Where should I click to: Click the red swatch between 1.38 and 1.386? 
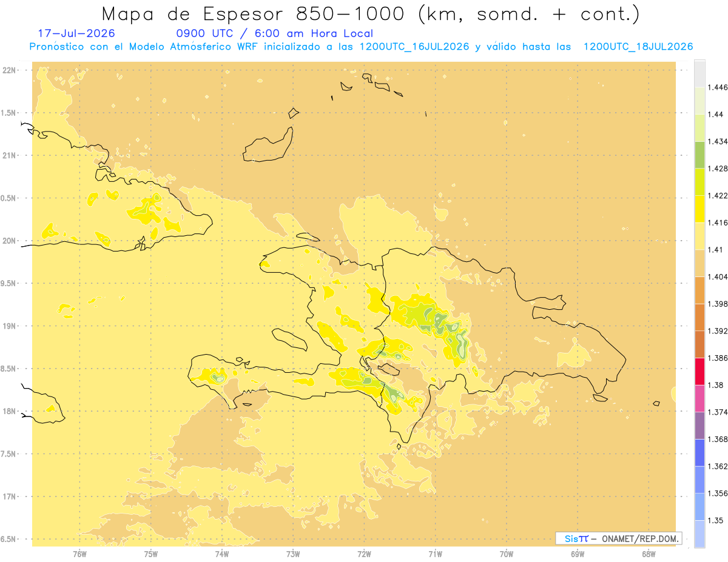point(699,372)
